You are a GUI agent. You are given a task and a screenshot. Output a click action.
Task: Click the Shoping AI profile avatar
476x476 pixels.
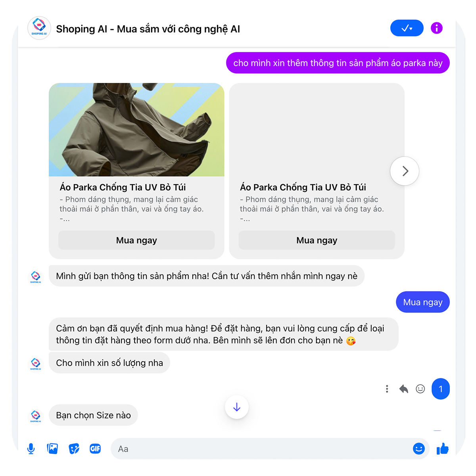click(39, 28)
